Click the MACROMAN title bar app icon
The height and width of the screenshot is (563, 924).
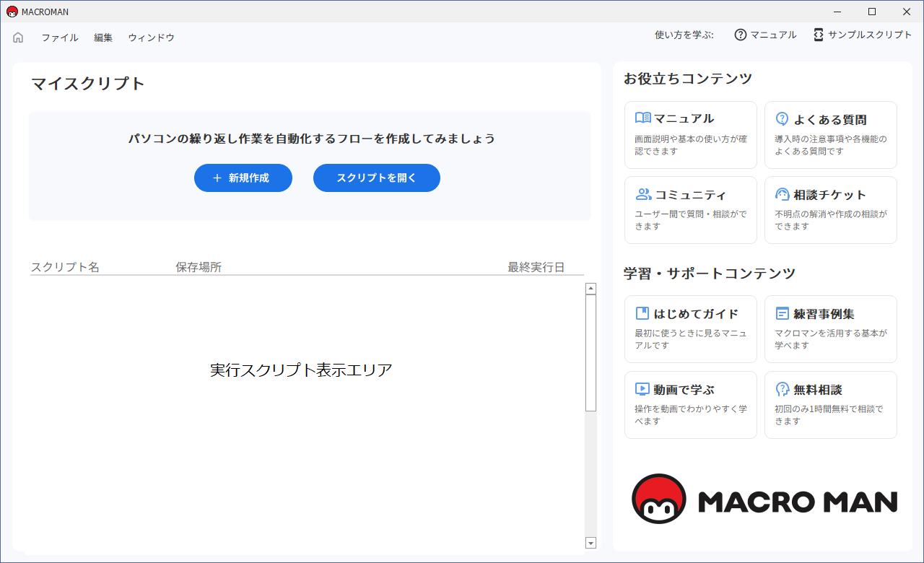[12, 12]
